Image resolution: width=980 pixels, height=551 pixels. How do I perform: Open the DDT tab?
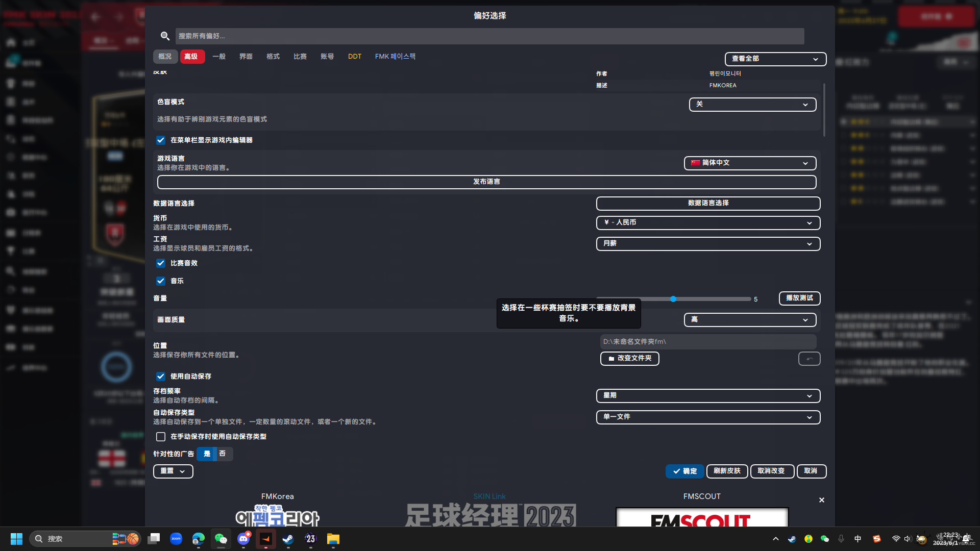pyautogui.click(x=354, y=57)
